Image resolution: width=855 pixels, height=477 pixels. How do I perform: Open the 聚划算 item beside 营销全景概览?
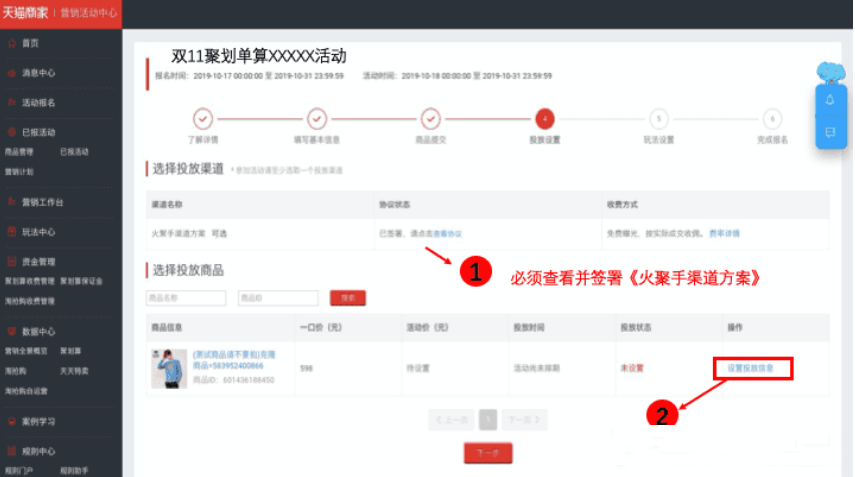70,351
